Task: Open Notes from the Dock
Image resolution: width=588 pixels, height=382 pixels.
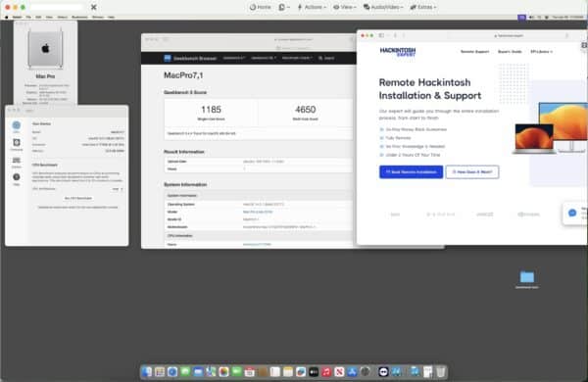Action: 288,371
